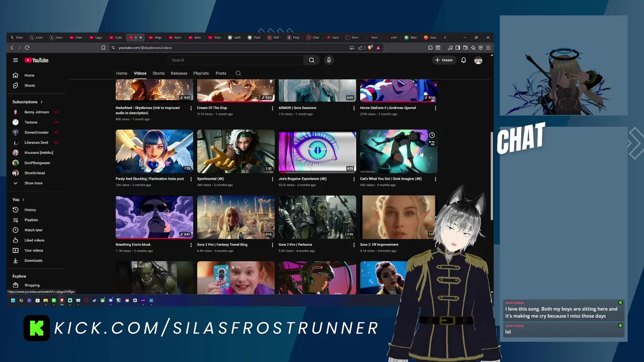The image size is (644, 362).
Task: Click the YouTube page vertical scrollbar
Action: [492, 176]
